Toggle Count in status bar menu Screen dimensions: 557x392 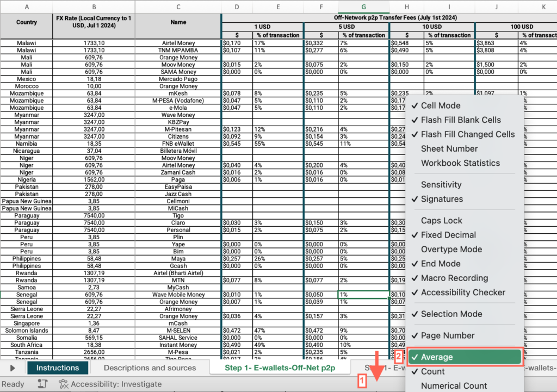(x=465, y=371)
